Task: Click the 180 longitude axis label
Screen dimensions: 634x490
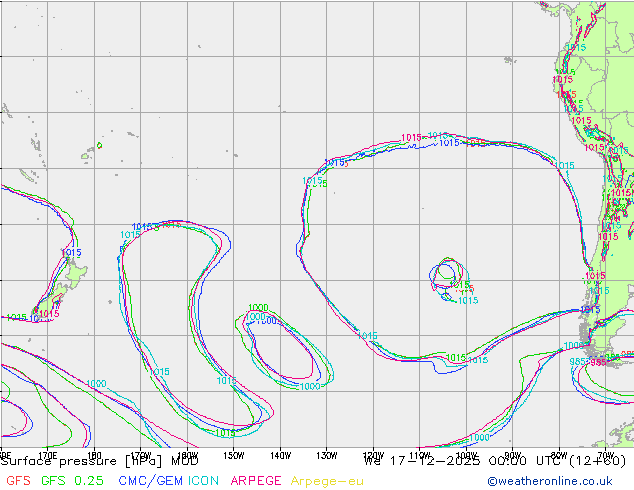Action: (x=94, y=456)
